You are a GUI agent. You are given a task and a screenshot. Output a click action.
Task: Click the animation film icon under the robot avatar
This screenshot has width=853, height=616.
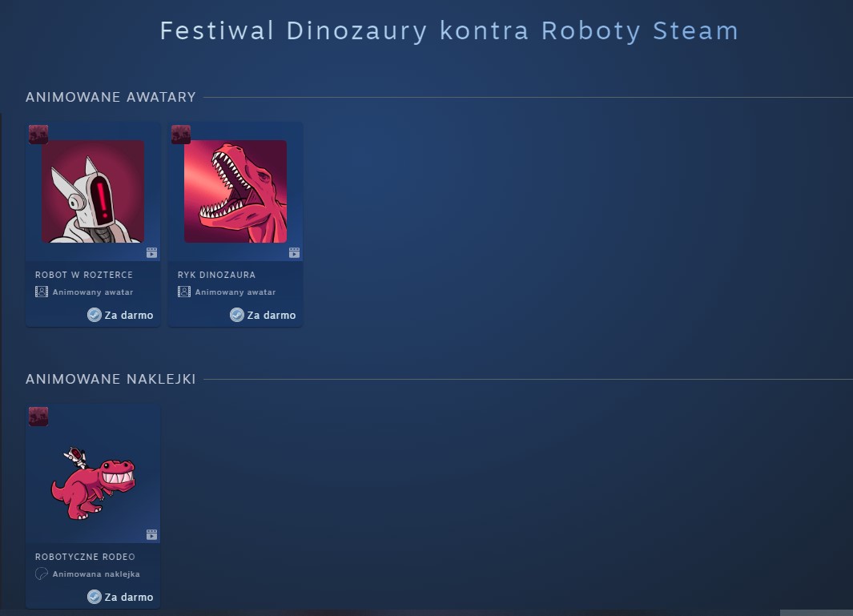pyautogui.click(x=151, y=253)
